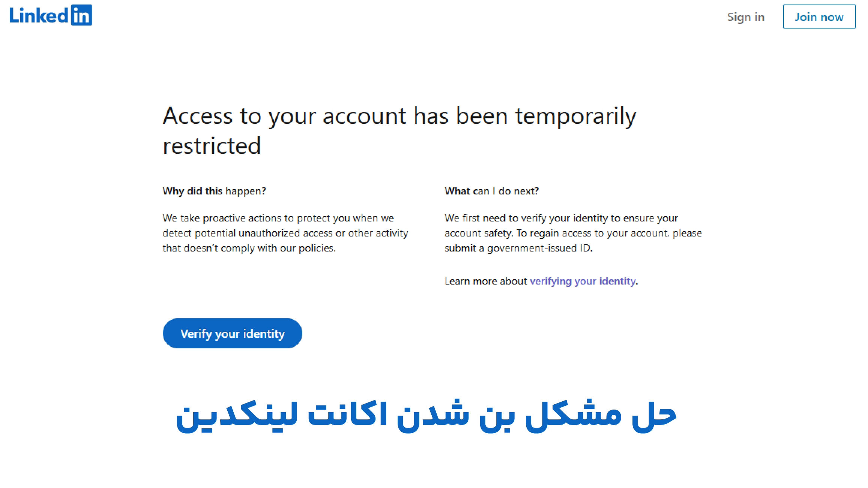The height and width of the screenshot is (488, 868).
Task: Click the word "restricted" in the main title
Action: [x=212, y=146]
